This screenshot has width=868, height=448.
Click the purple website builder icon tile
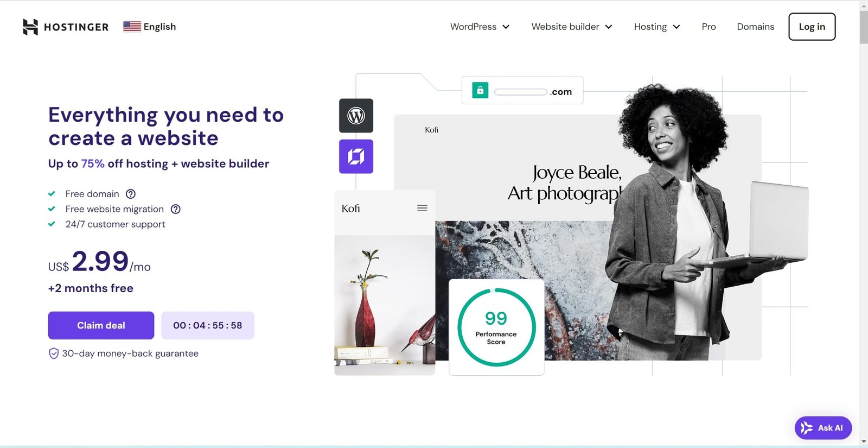coord(356,156)
